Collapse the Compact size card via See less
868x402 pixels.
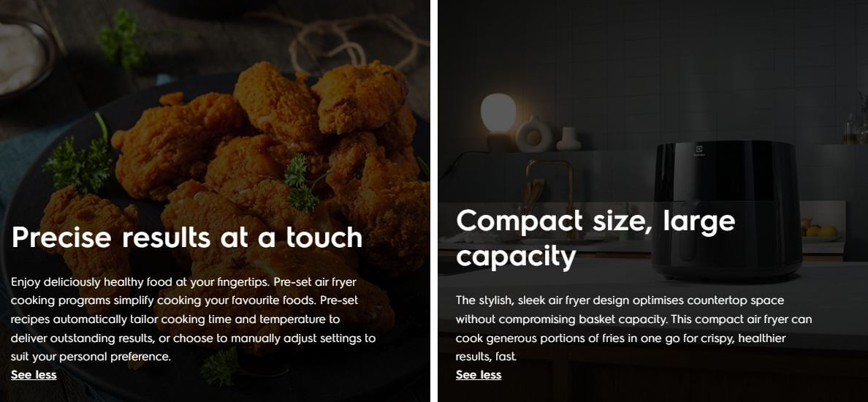point(479,375)
